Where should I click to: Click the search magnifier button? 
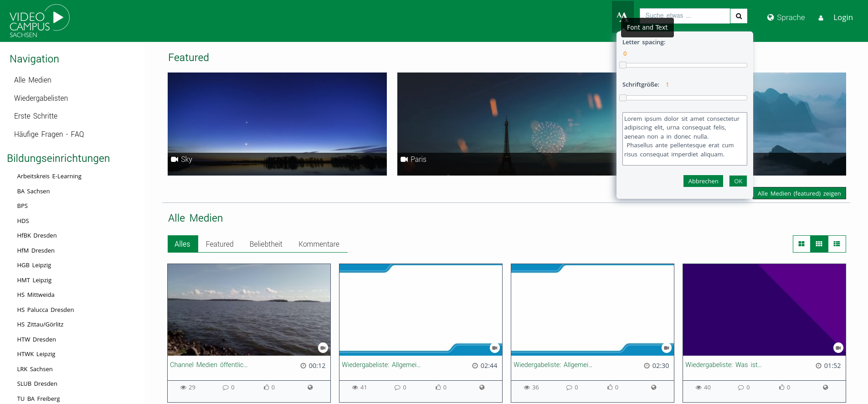pos(739,16)
